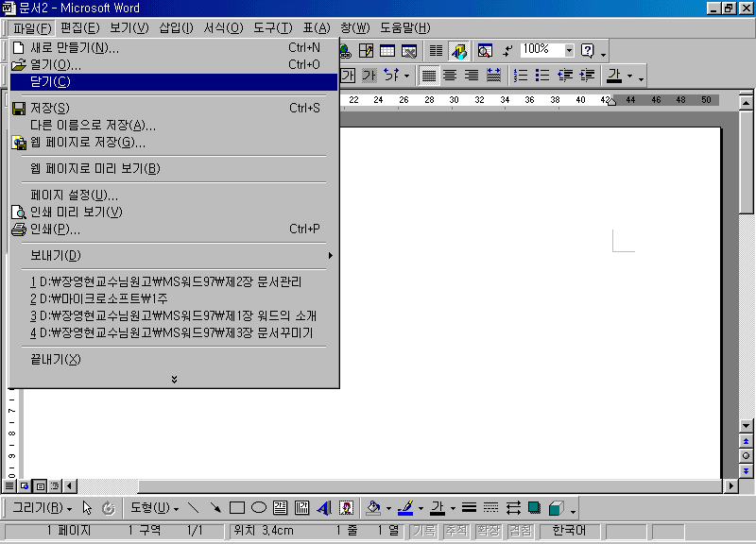Viewport: 756px width, 544px height.
Task: Choose 저장(S) from the File menu
Action: point(174,108)
